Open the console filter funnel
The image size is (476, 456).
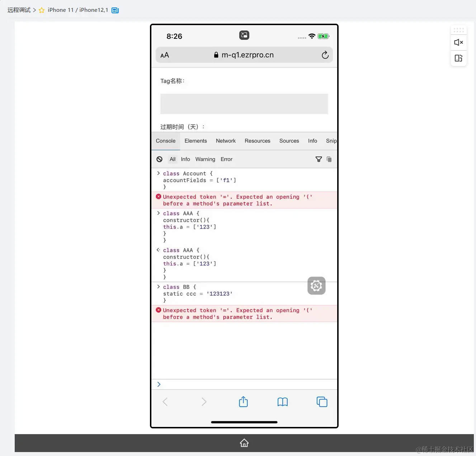point(319,159)
